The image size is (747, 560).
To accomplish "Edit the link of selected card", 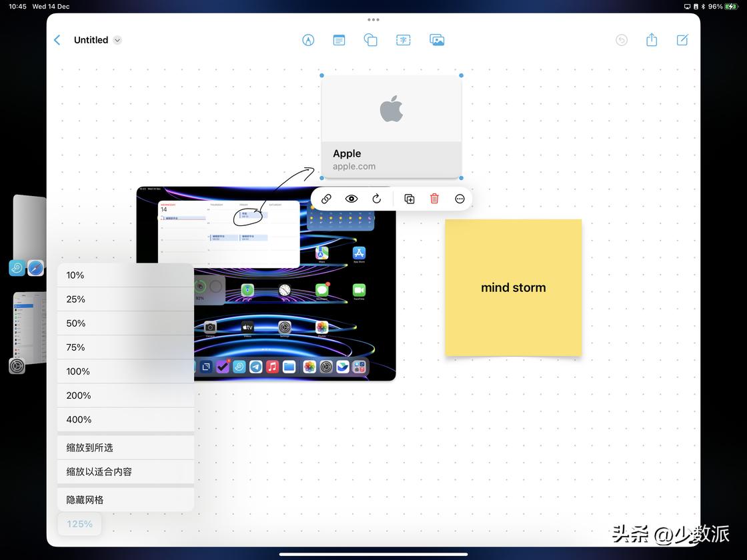I will pos(326,199).
